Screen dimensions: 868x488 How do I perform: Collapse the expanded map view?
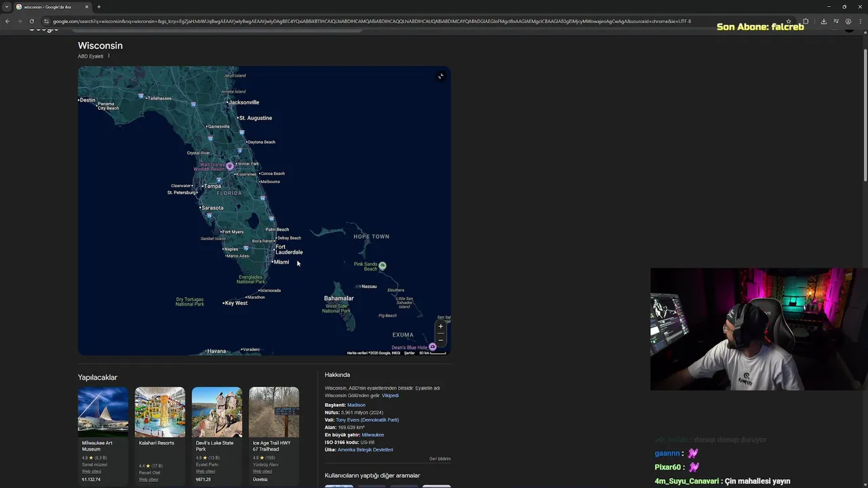click(441, 76)
